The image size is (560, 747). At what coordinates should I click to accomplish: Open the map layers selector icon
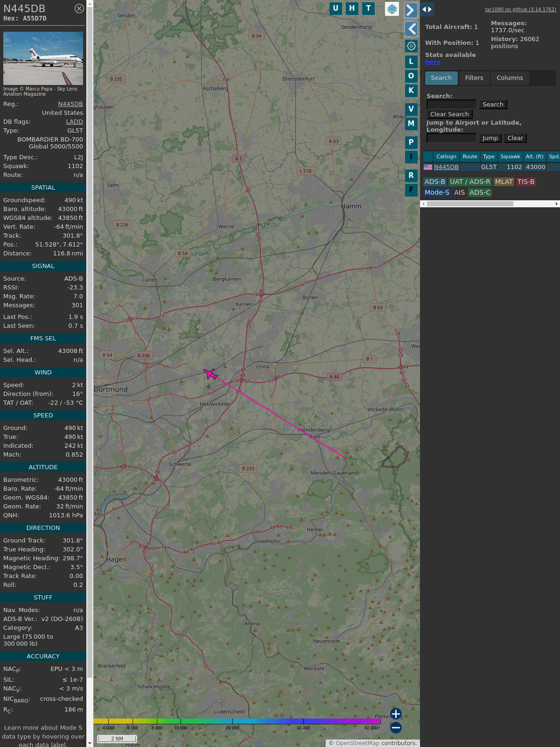click(392, 9)
